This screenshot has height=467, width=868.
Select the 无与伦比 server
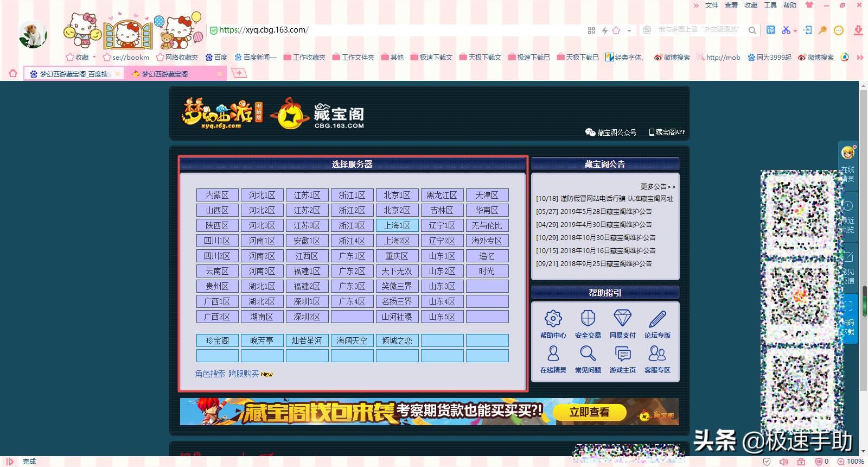click(x=487, y=225)
